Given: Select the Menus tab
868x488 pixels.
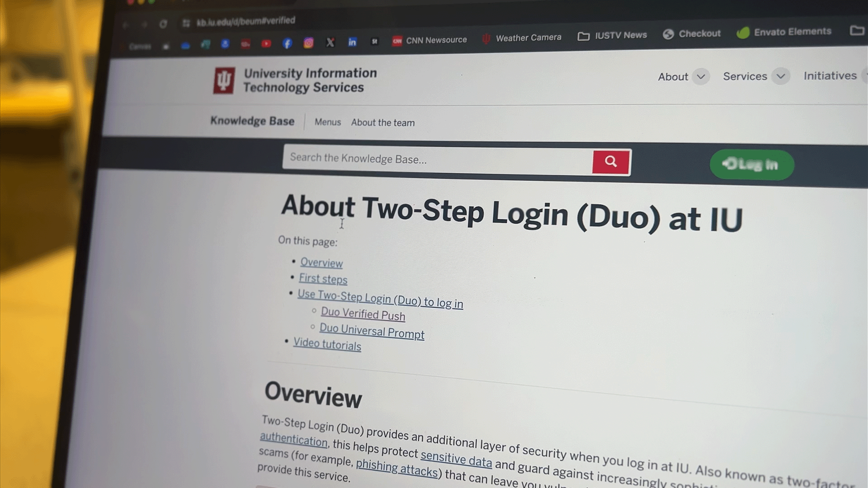Looking at the screenshot, I should tap(328, 122).
